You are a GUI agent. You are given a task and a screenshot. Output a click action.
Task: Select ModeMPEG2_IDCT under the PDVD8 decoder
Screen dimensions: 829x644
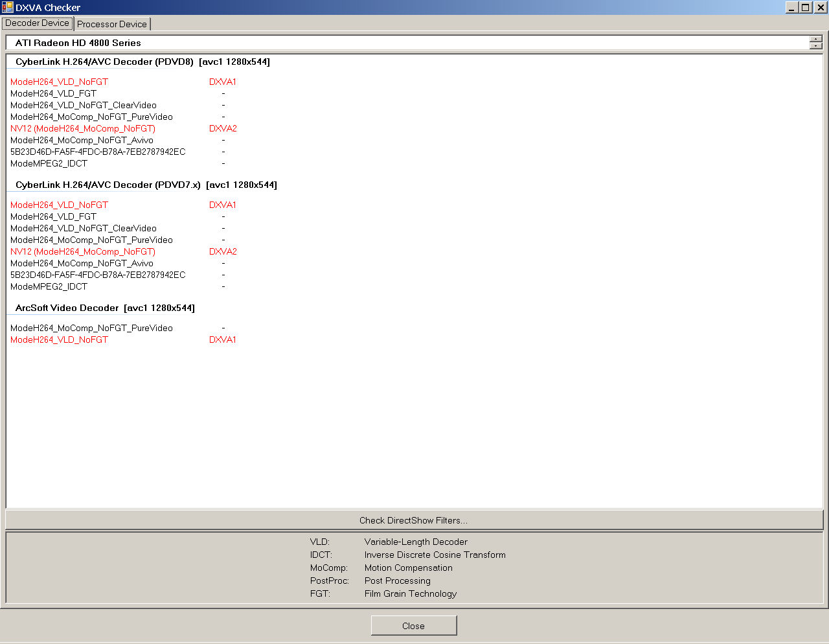pyautogui.click(x=49, y=163)
